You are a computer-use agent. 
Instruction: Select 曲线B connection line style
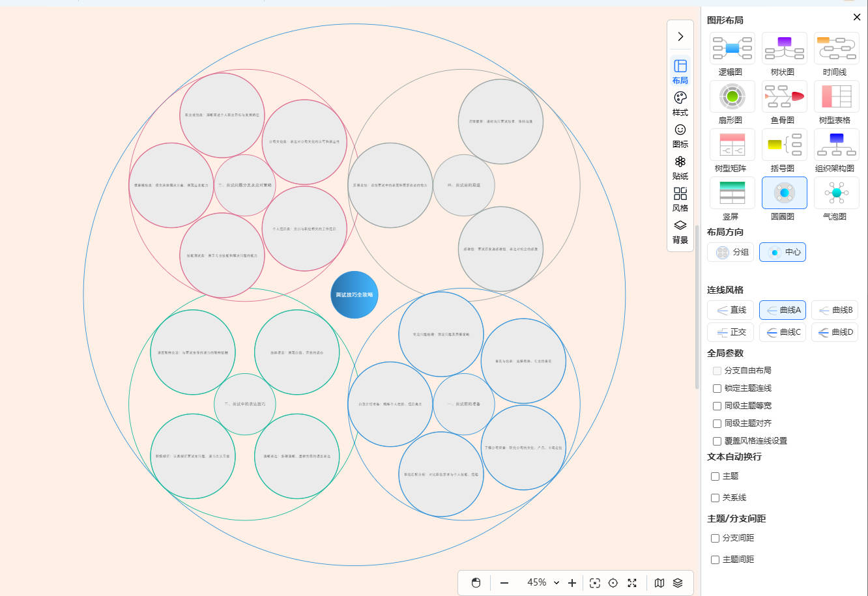pyautogui.click(x=835, y=310)
